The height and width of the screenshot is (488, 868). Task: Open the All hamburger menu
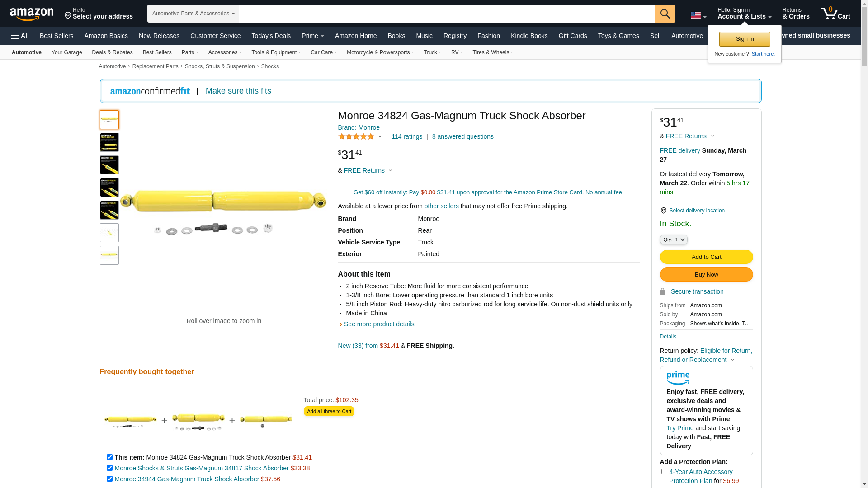tap(20, 36)
